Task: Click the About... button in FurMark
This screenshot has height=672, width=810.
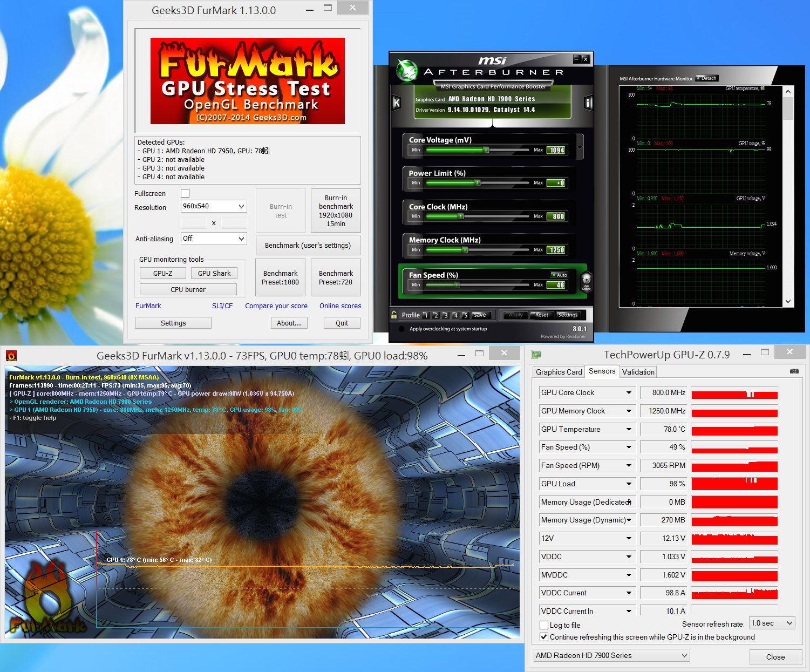Action: (289, 323)
